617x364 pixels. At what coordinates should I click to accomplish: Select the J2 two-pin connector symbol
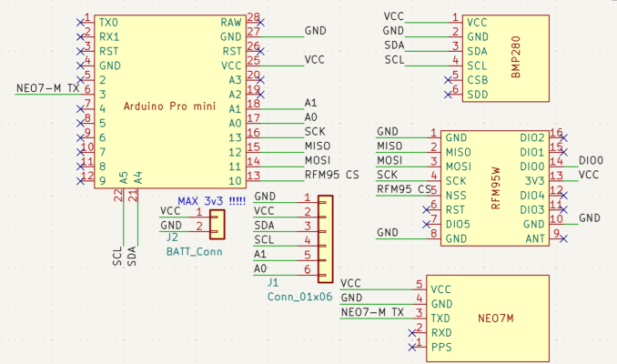click(217, 224)
